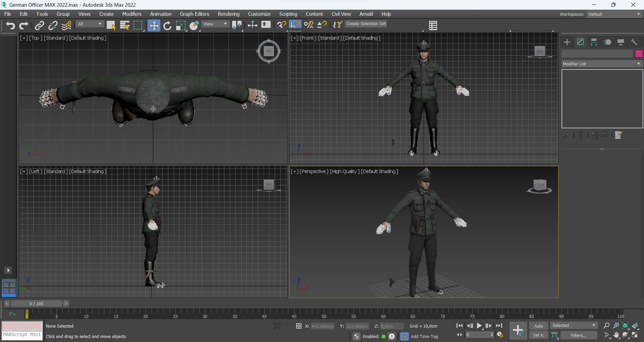Open the Civil View menu

pos(341,14)
